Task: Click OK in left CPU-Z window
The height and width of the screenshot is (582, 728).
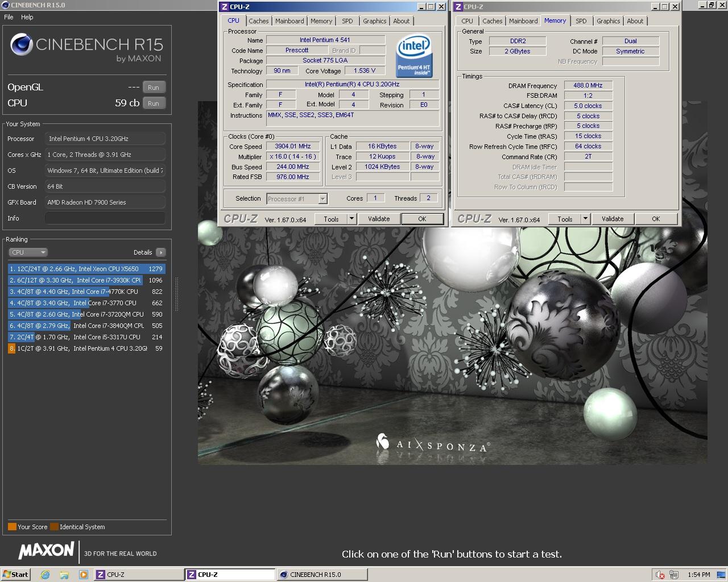Action: pos(422,219)
